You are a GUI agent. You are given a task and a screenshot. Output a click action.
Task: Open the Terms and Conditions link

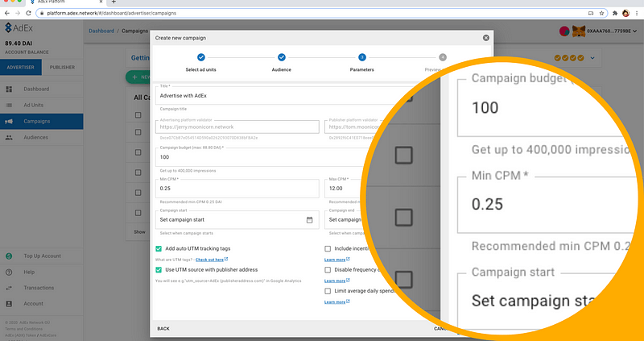coord(24,329)
